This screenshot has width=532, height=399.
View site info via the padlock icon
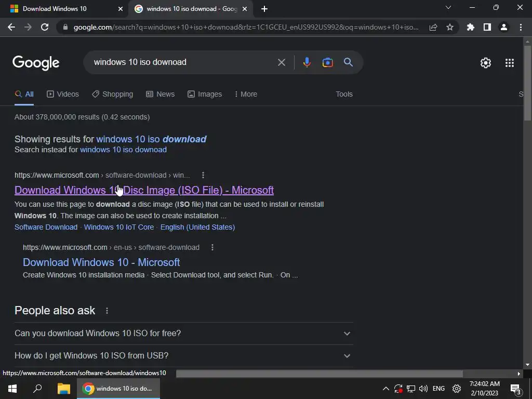click(x=65, y=27)
